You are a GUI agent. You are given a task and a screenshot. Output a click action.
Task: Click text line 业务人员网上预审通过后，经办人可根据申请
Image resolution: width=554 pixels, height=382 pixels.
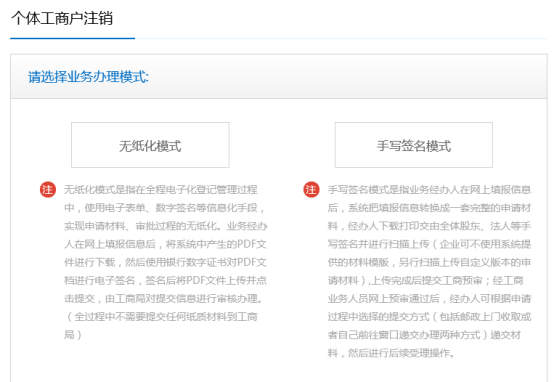point(429,298)
